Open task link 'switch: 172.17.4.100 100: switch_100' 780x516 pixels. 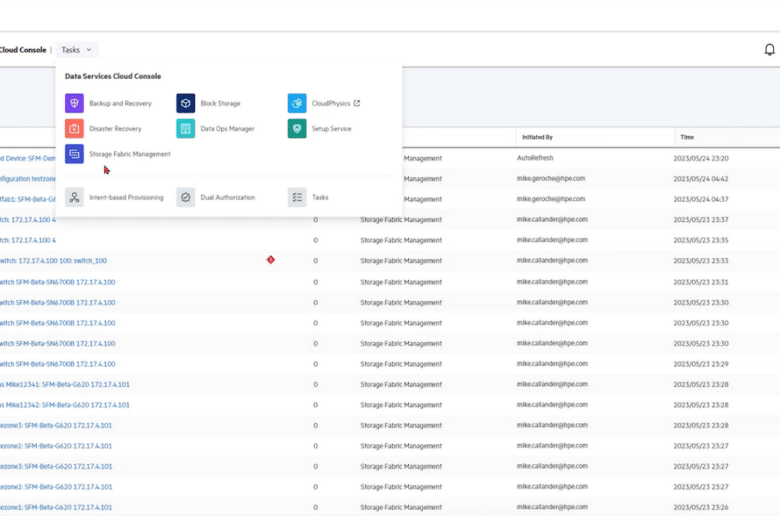point(53,261)
